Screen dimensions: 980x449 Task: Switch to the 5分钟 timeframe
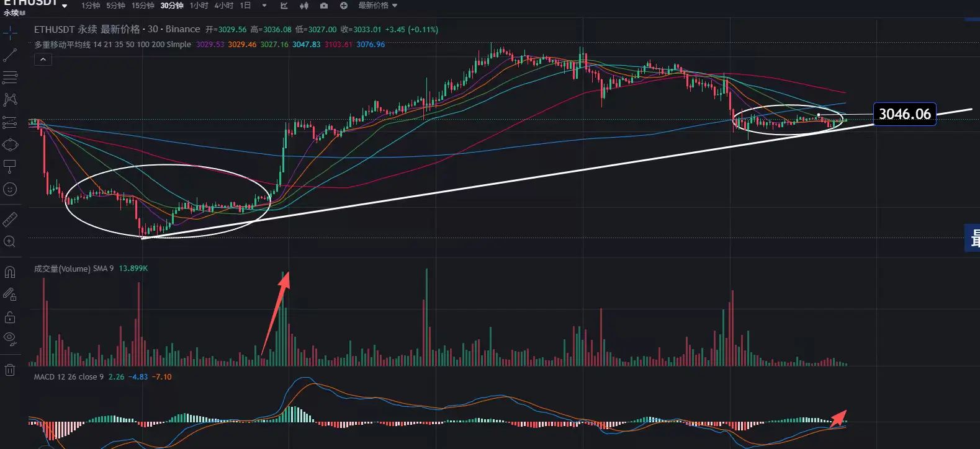click(115, 6)
